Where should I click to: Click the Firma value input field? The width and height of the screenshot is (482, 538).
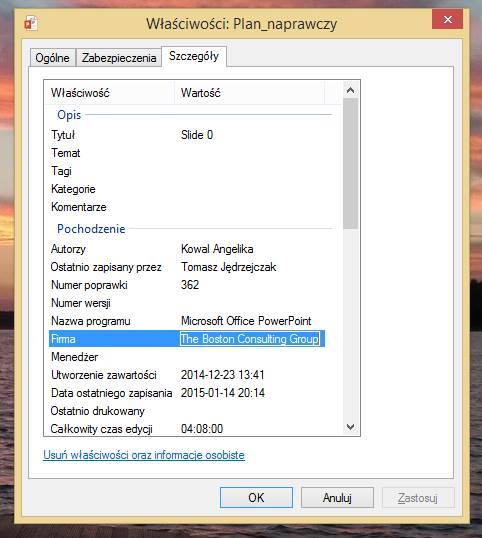point(250,339)
